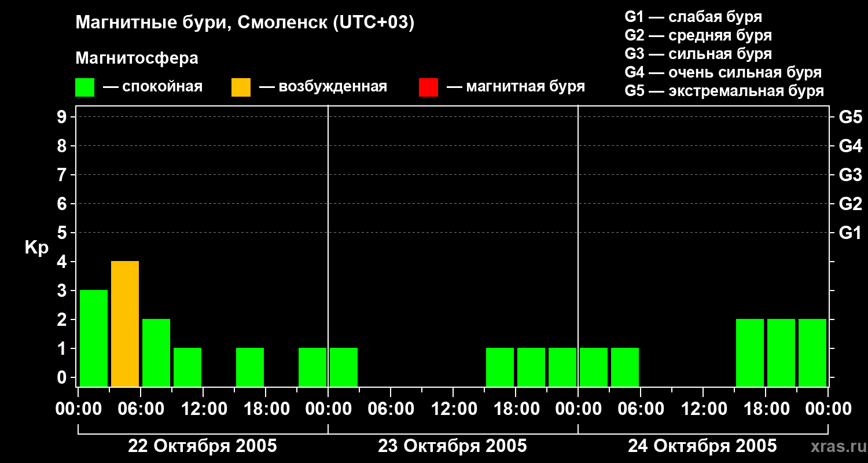Select the title 'Магнитные бури, Смоленск (UTC+03)'
This screenshot has height=463, width=868.
click(245, 23)
